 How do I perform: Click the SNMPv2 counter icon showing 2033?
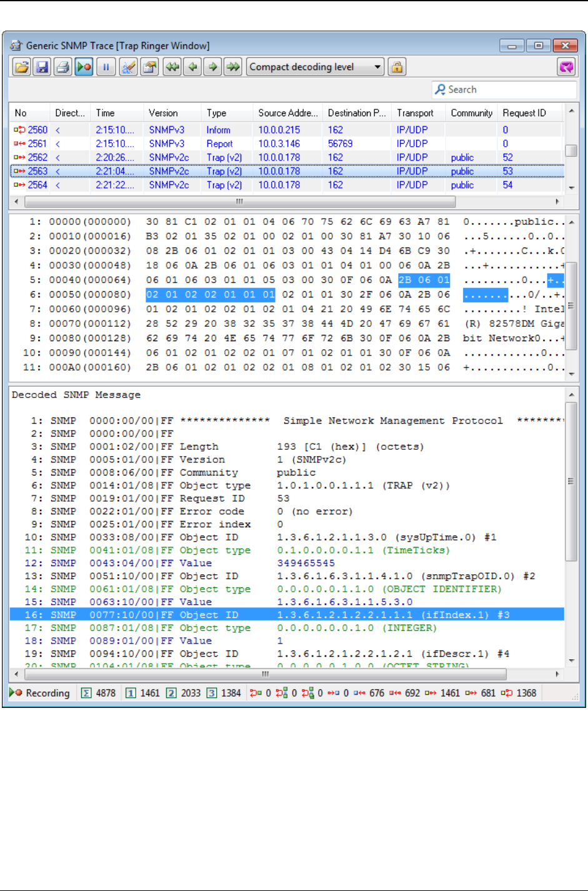click(171, 693)
